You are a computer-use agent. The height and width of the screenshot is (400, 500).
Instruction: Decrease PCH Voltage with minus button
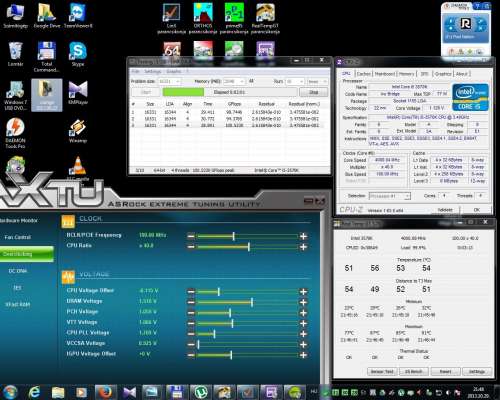click(x=191, y=313)
